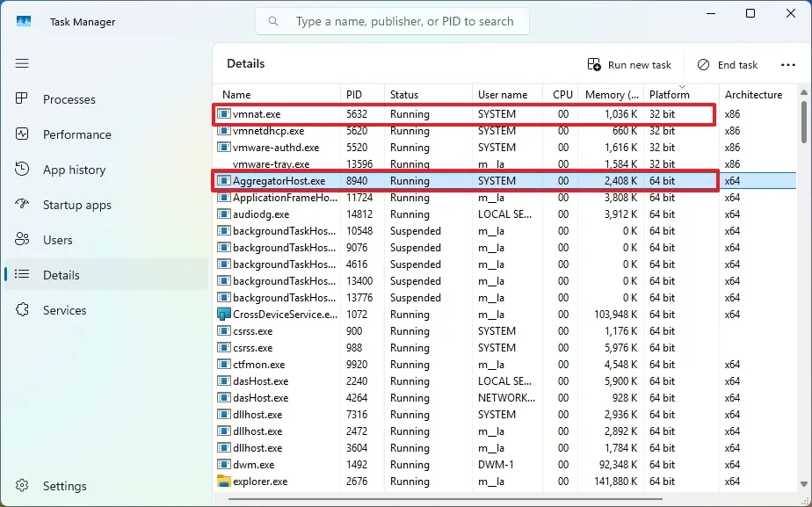Click the Task Manager logo icon
Viewport: 812px width, 507px height.
[22, 20]
